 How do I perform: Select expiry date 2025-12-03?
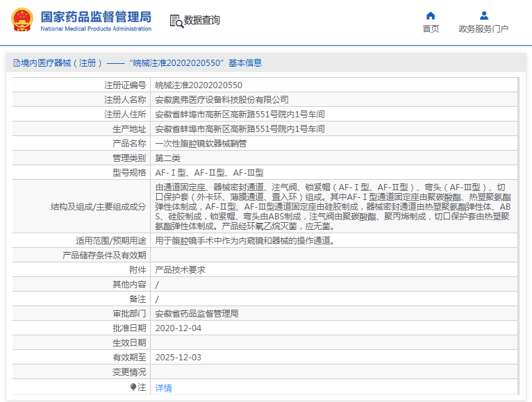pos(178,358)
